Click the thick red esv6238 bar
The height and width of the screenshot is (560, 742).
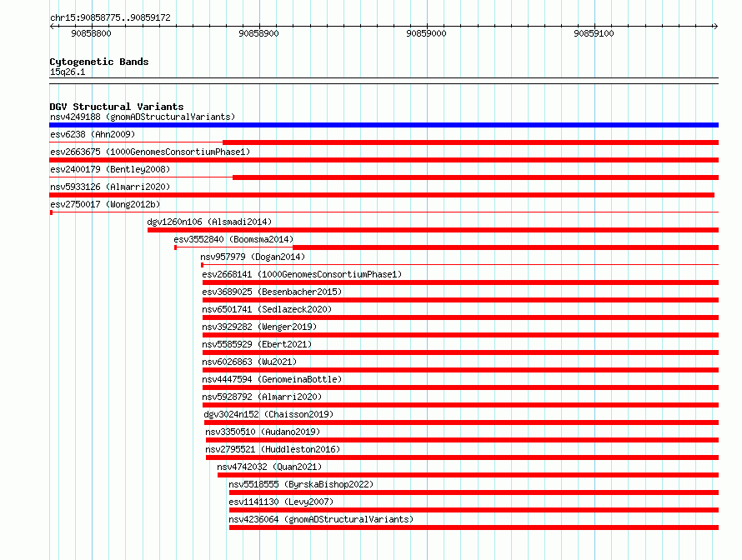(x=470, y=142)
